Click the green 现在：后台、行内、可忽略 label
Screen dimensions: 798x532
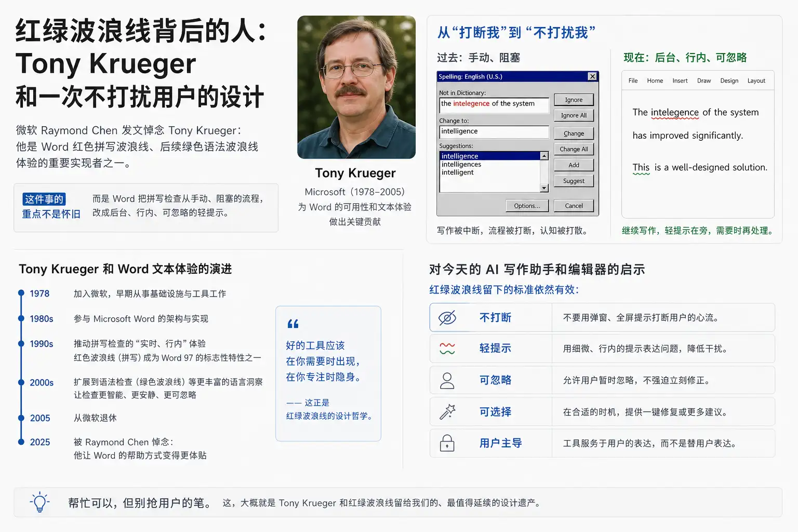point(685,58)
